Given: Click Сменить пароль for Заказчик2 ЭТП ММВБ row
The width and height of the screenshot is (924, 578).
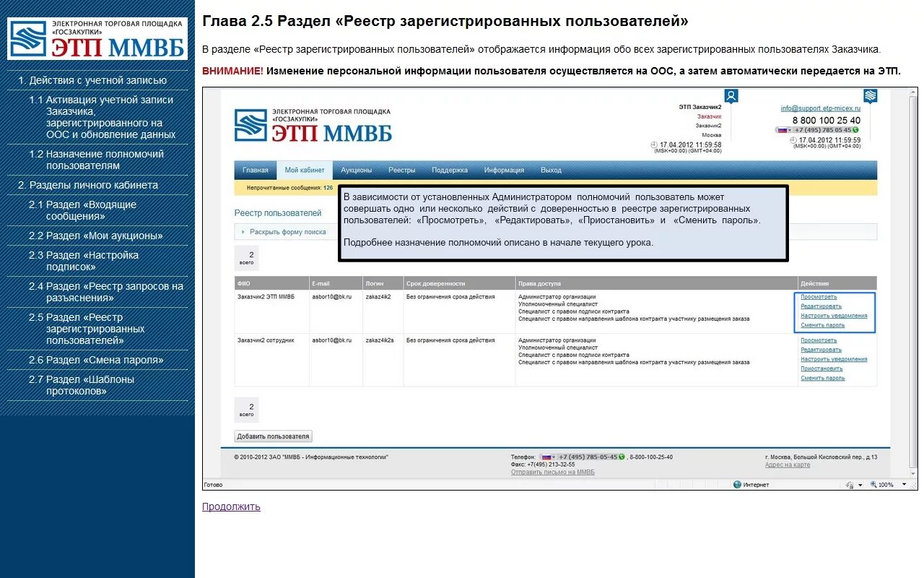Looking at the screenshot, I should click(x=822, y=325).
